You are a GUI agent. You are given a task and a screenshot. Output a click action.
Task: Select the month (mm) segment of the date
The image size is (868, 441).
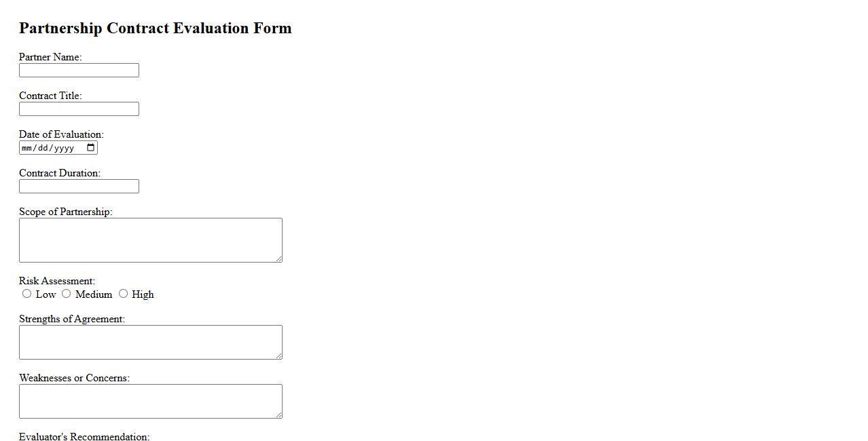point(27,148)
